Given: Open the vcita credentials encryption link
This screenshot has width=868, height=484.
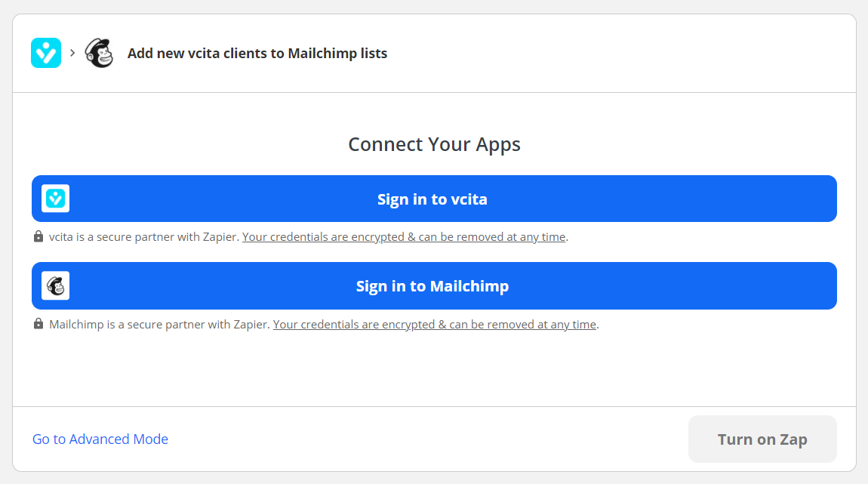Looking at the screenshot, I should [404, 237].
